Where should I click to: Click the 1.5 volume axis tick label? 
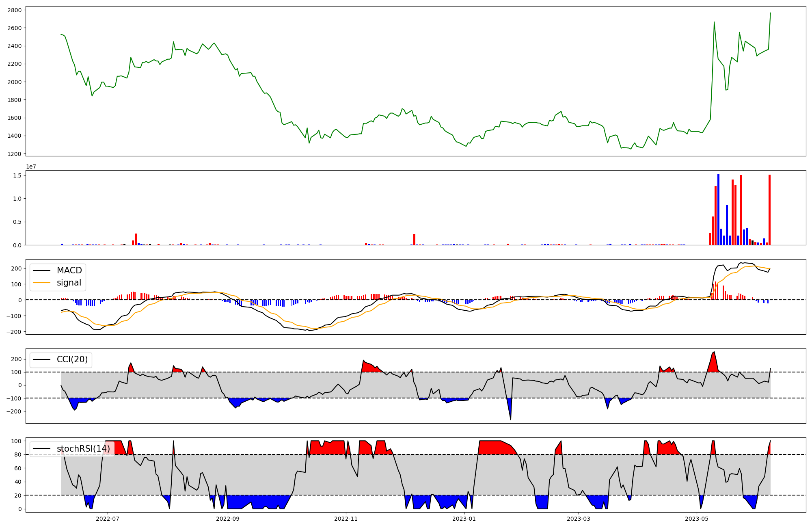(x=18, y=175)
